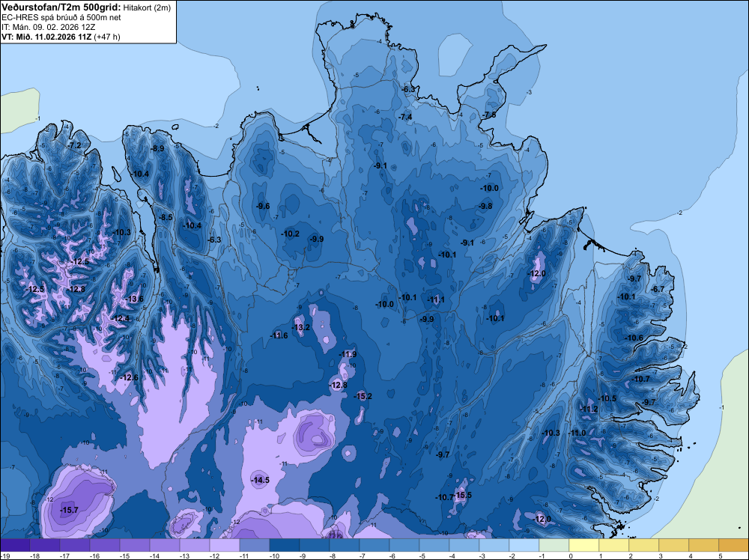
Task: Click the -9.8 temperature reading
Action: tap(485, 206)
